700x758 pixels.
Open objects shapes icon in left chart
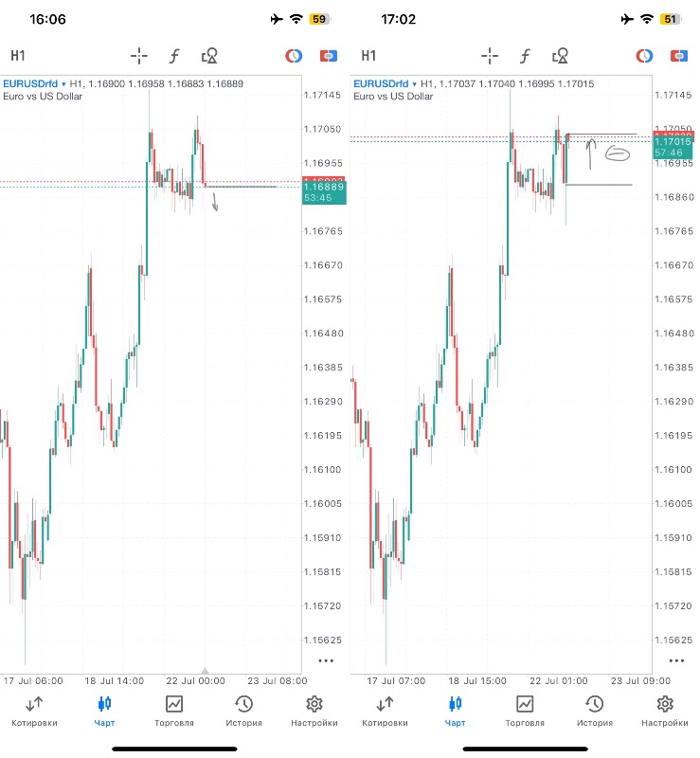tap(210, 56)
